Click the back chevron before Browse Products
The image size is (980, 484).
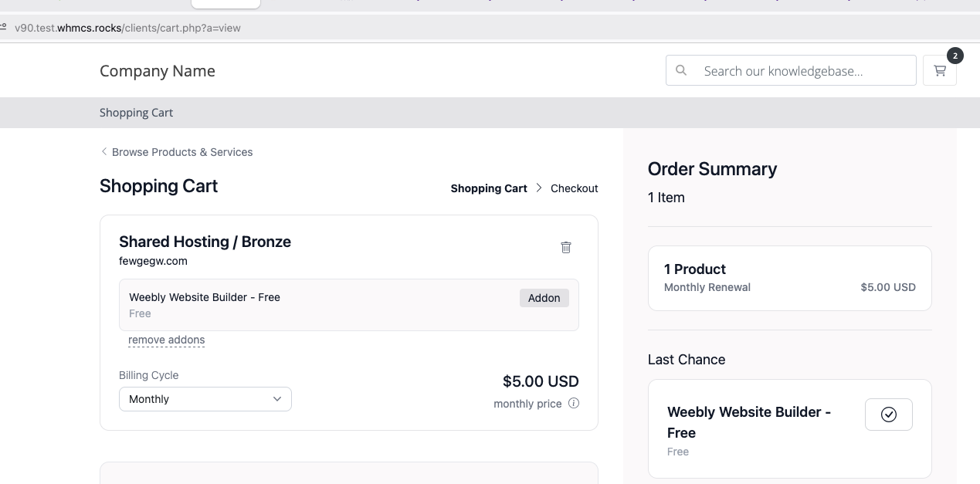click(x=104, y=151)
